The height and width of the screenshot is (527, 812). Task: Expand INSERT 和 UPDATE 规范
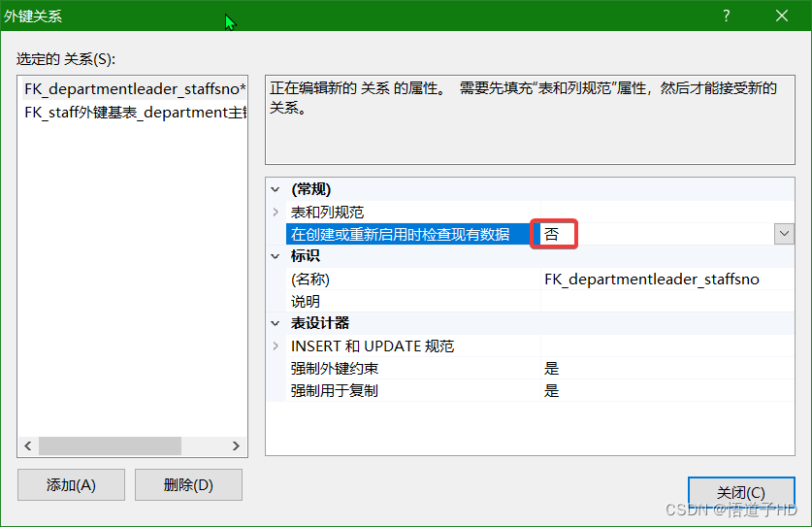pyautogui.click(x=276, y=346)
